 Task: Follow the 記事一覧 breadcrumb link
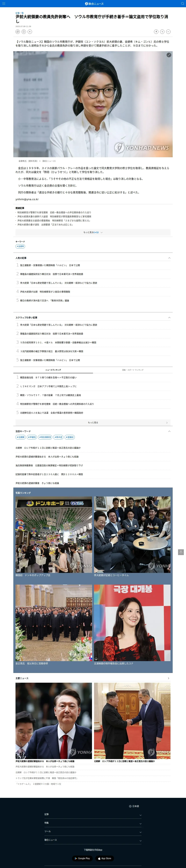20,13
